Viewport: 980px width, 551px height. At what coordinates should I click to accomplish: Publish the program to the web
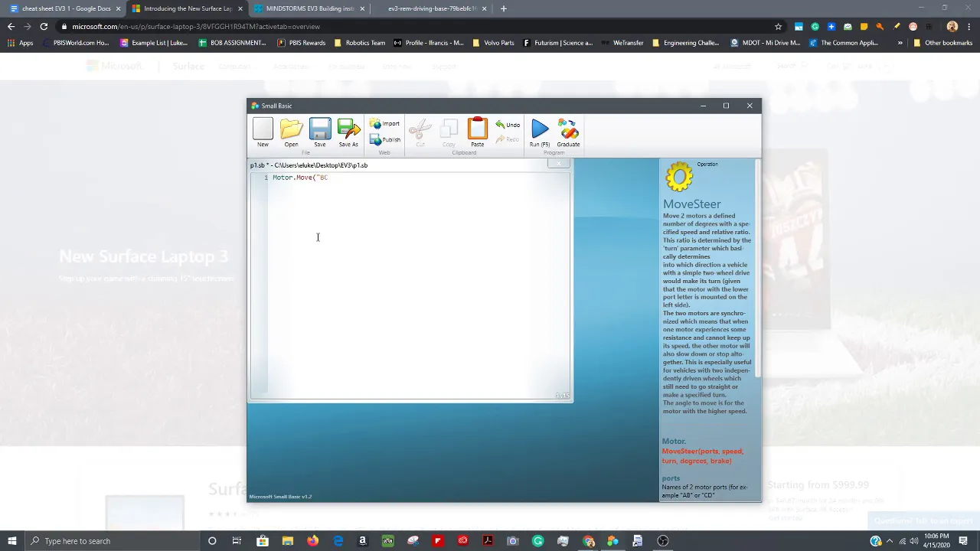coord(384,139)
